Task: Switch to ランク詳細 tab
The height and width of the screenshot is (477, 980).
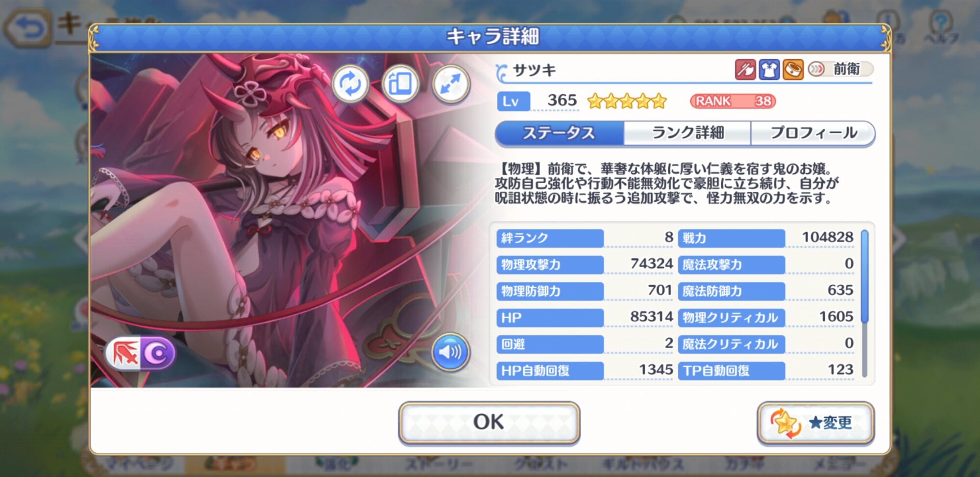Action: pyautogui.click(x=687, y=133)
